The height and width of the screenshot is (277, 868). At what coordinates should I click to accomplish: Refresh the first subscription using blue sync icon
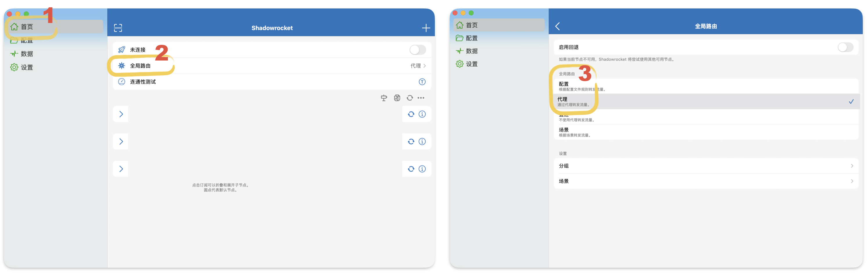coord(411,114)
